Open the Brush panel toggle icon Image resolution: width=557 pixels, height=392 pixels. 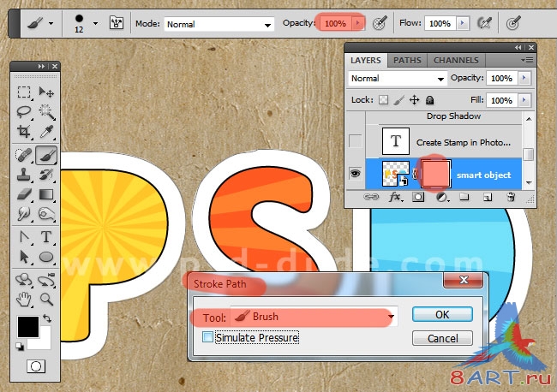click(x=117, y=23)
